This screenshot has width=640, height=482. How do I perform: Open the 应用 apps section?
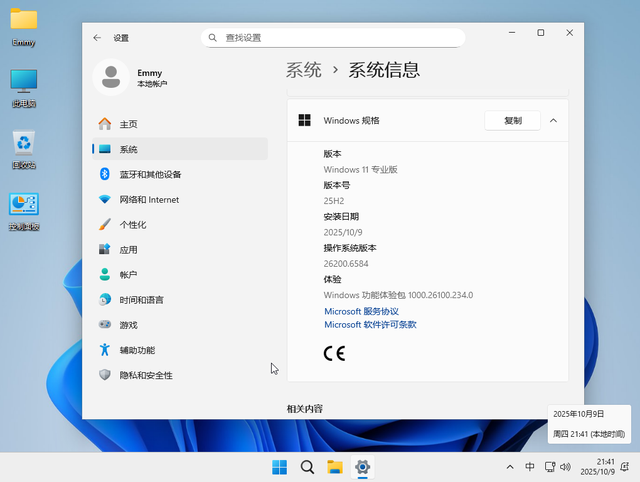click(x=128, y=250)
